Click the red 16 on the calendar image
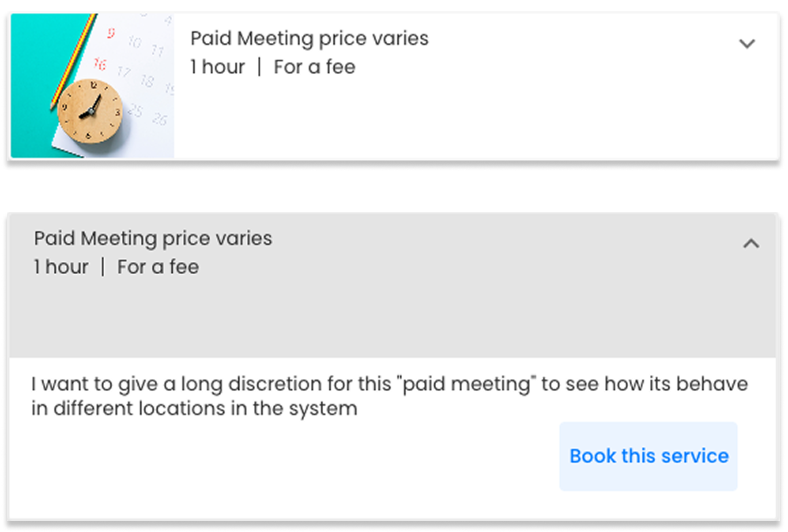 (100, 65)
